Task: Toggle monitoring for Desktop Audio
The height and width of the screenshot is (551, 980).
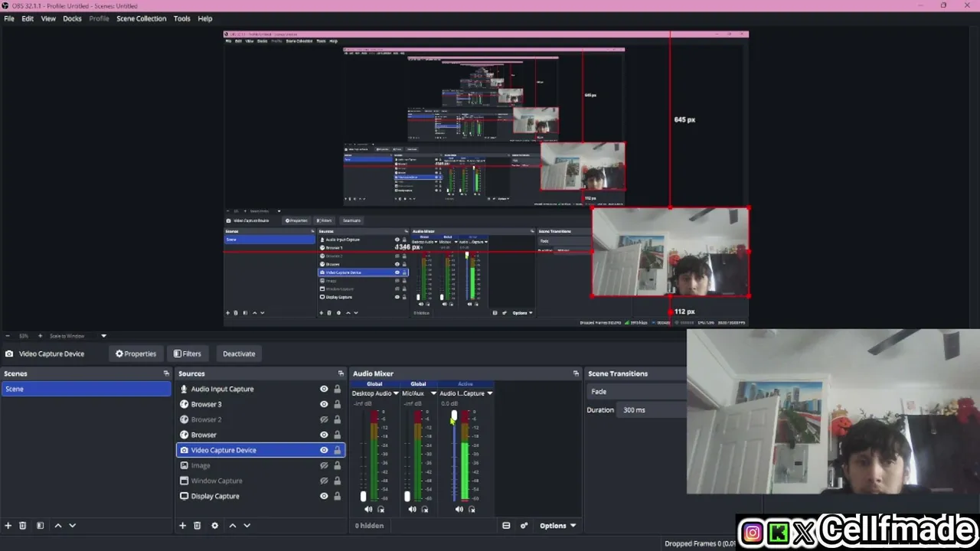Action: (381, 509)
